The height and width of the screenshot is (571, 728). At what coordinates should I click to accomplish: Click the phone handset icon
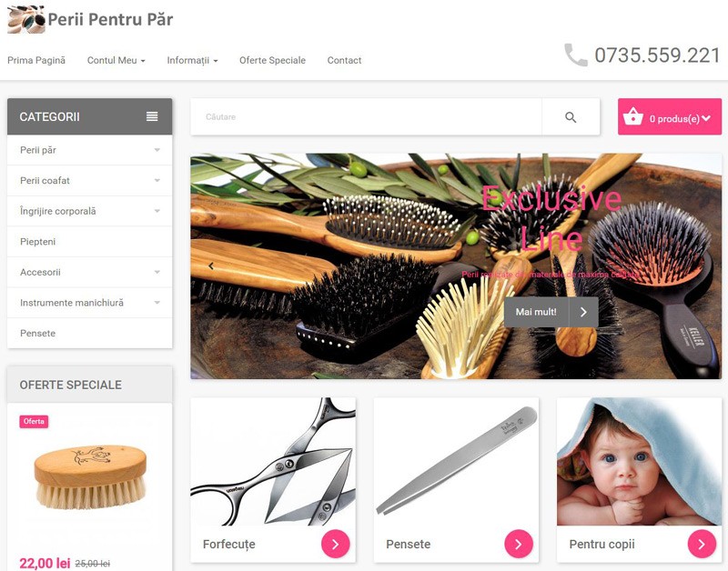coord(576,55)
